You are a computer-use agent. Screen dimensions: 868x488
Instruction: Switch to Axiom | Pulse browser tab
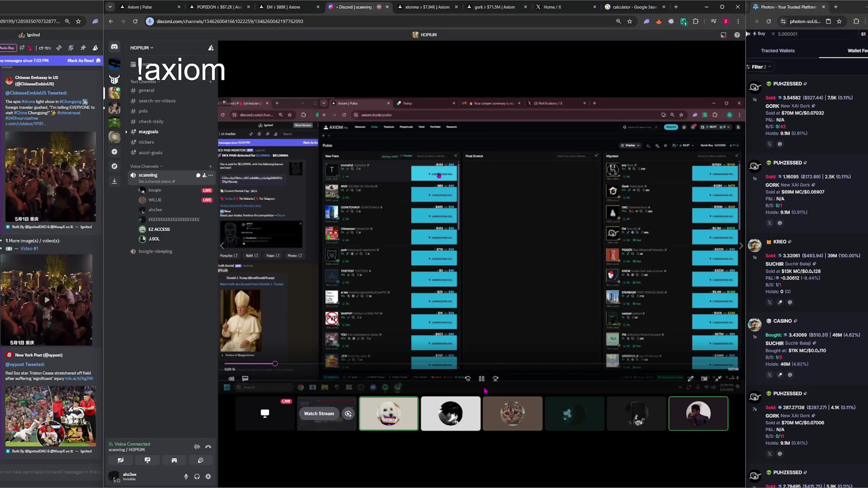pyautogui.click(x=150, y=7)
